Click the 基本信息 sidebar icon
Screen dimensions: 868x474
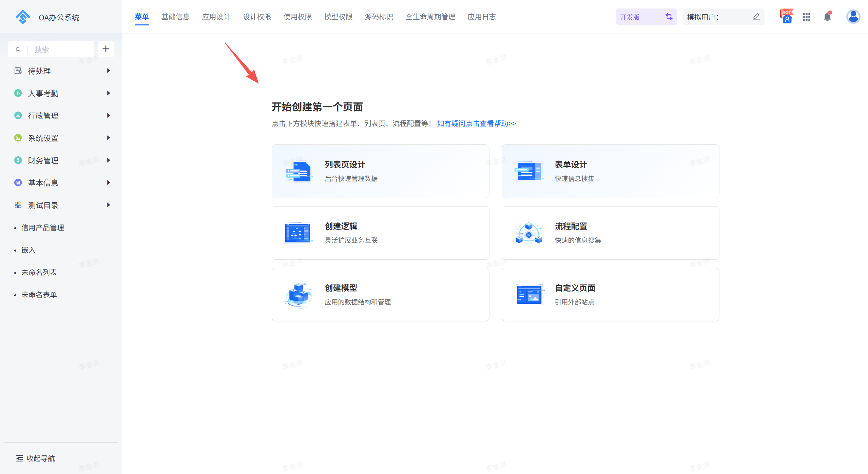coord(18,182)
